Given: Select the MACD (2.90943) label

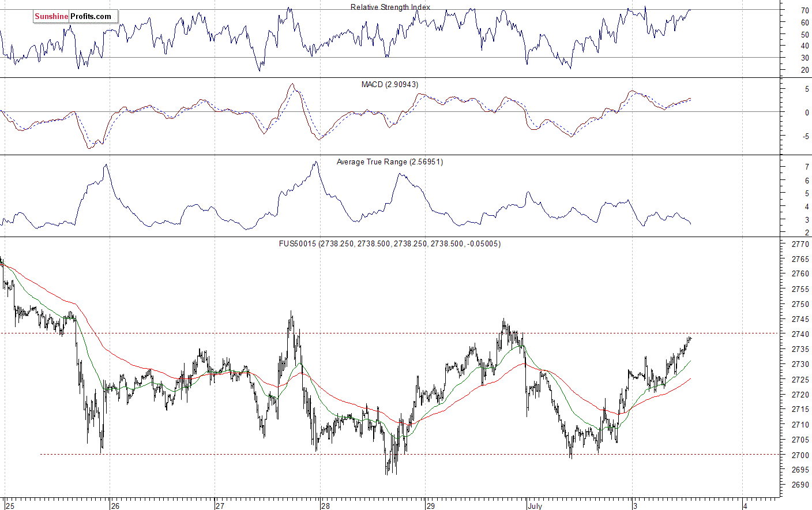Looking at the screenshot, I should coord(390,84).
